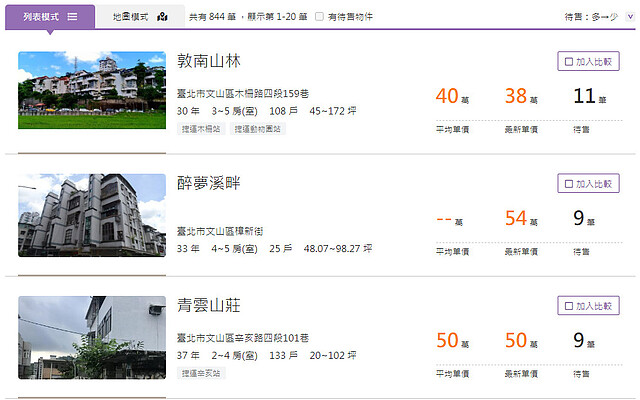Select the 捷運辛亥站 tag
Image resolution: width=640 pixels, height=400 pixels.
pos(201,373)
